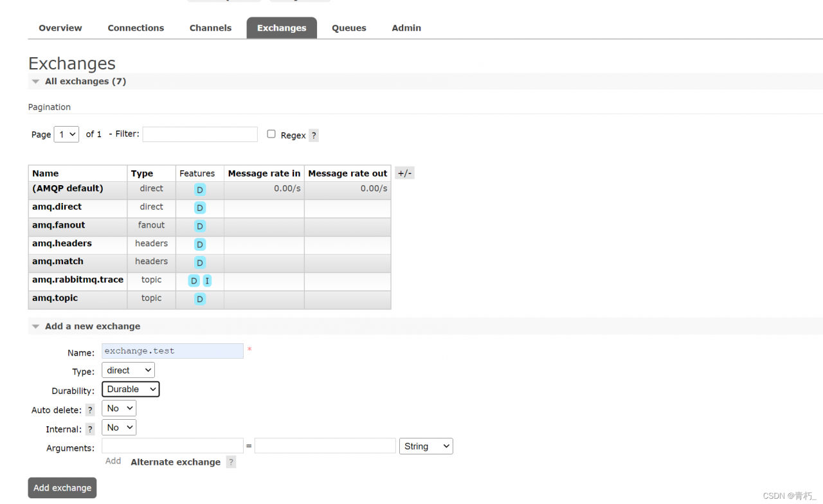Open the amq.rabbitmq.trace exchange

coord(78,280)
